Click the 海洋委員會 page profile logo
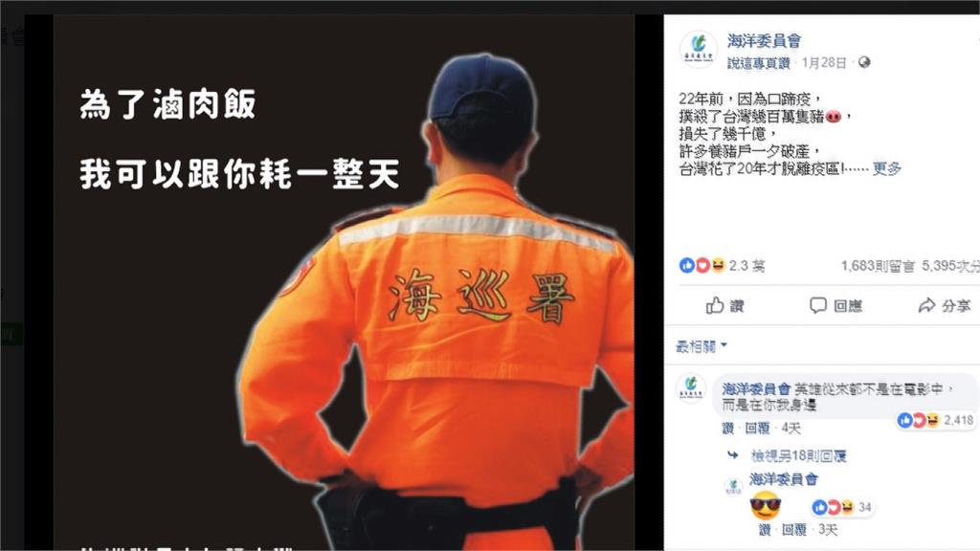980x551 pixels. coord(698,48)
